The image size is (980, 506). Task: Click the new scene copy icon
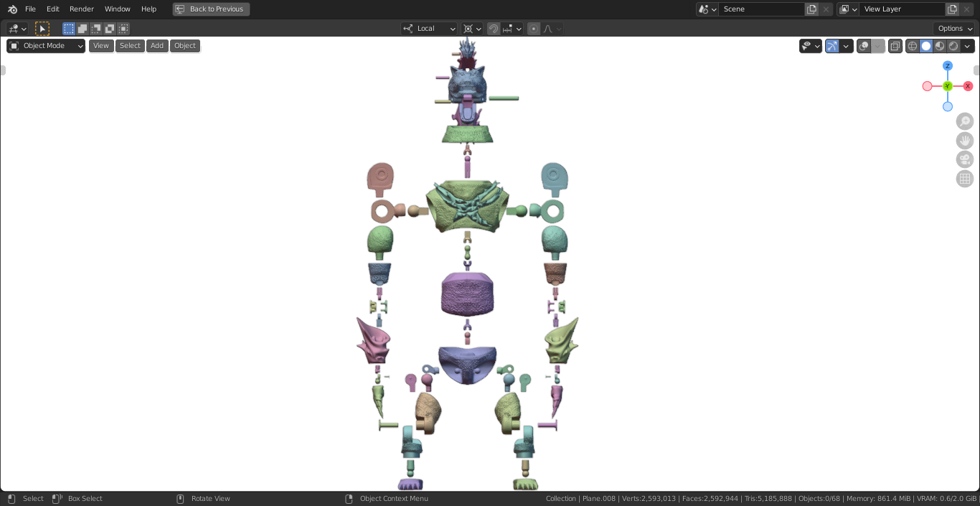[811, 9]
